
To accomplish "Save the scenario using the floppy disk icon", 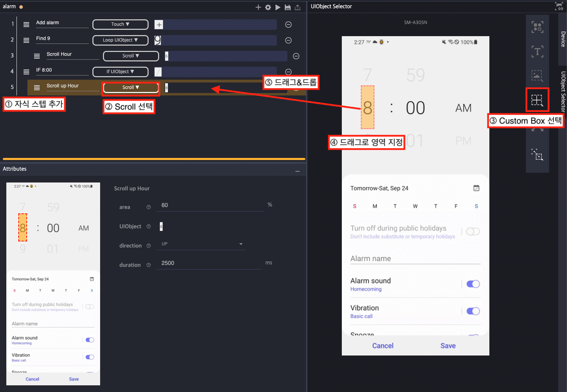I will [x=288, y=7].
